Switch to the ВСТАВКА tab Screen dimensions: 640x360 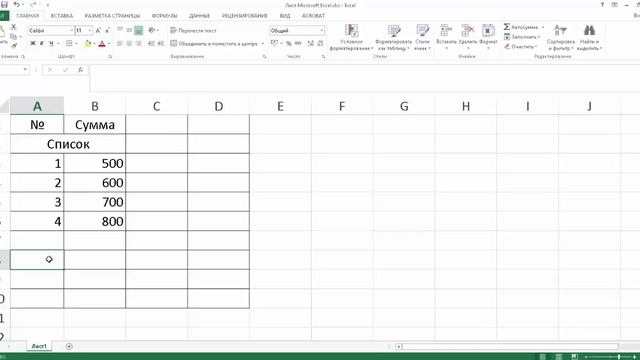click(62, 16)
